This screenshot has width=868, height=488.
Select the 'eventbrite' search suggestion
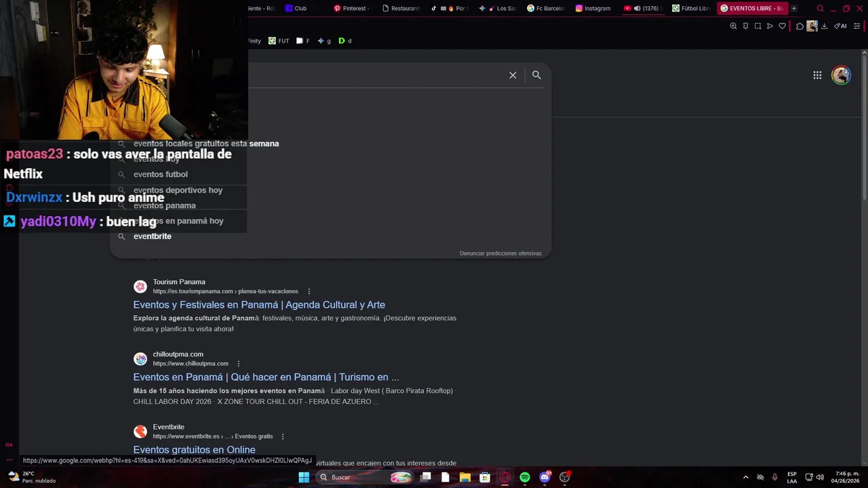point(153,237)
